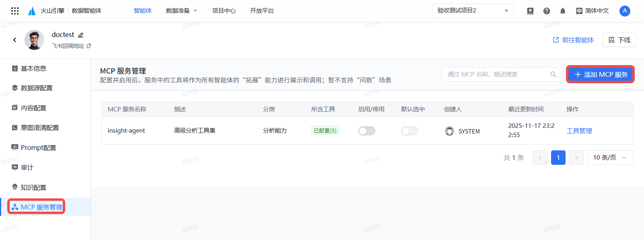Expand the 数据准备 menu dropdown

click(x=181, y=11)
